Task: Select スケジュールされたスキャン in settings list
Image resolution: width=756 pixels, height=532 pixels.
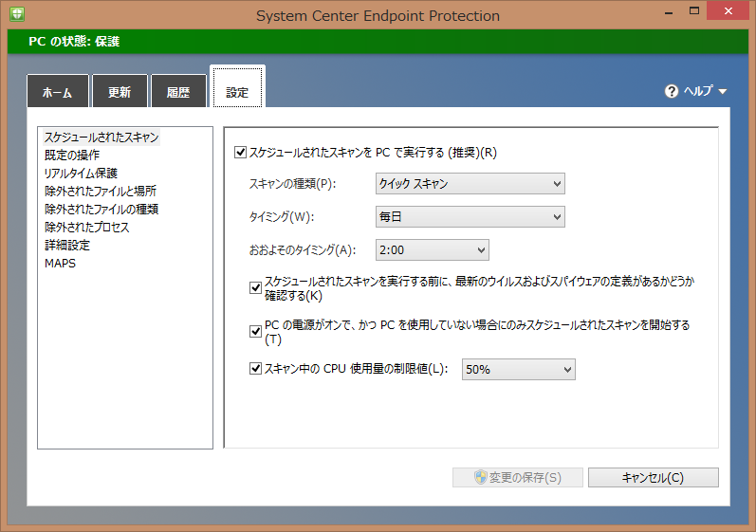Action: pos(101,138)
